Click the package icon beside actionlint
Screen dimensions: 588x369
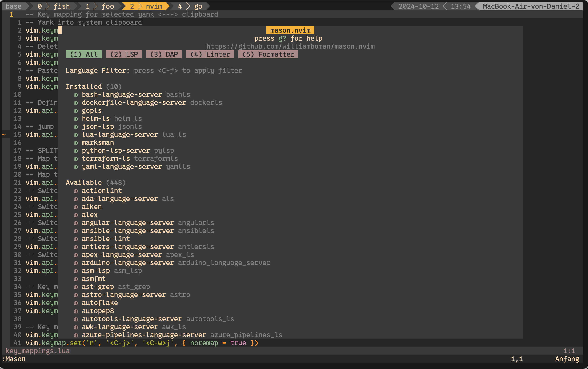pos(76,191)
